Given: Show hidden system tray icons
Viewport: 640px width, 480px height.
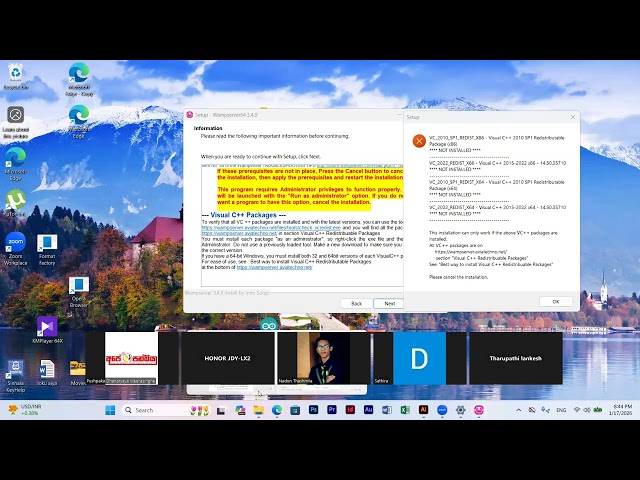Looking at the screenshot, I should coord(518,410).
